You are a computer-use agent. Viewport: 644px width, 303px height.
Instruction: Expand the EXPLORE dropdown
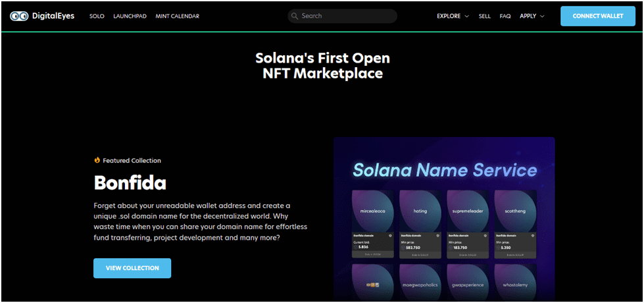pyautogui.click(x=453, y=16)
